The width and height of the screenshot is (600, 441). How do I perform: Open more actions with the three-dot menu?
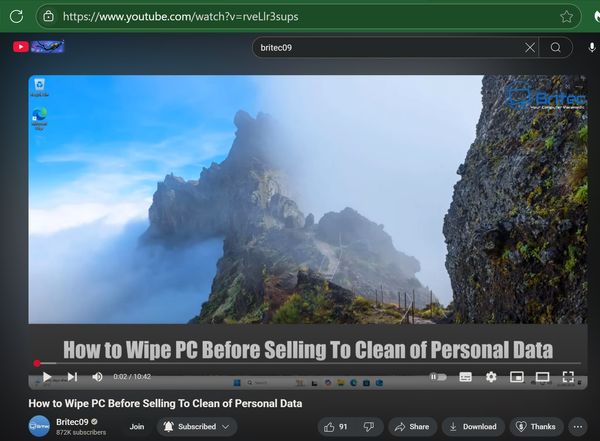(578, 426)
